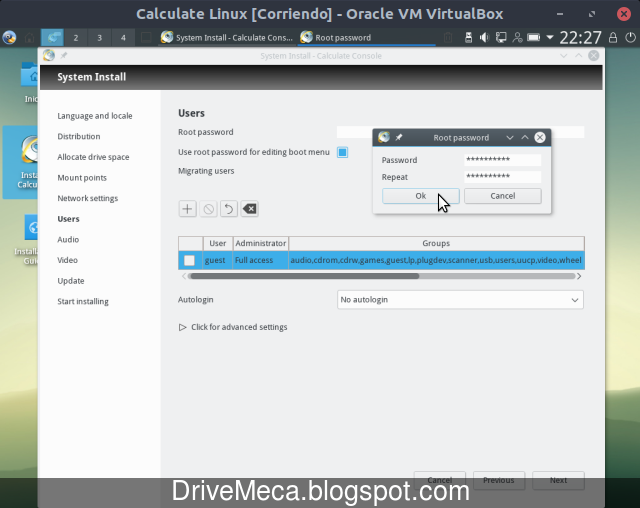Switch to virtual desktop 4
640x508 pixels.
pyautogui.click(x=123, y=38)
